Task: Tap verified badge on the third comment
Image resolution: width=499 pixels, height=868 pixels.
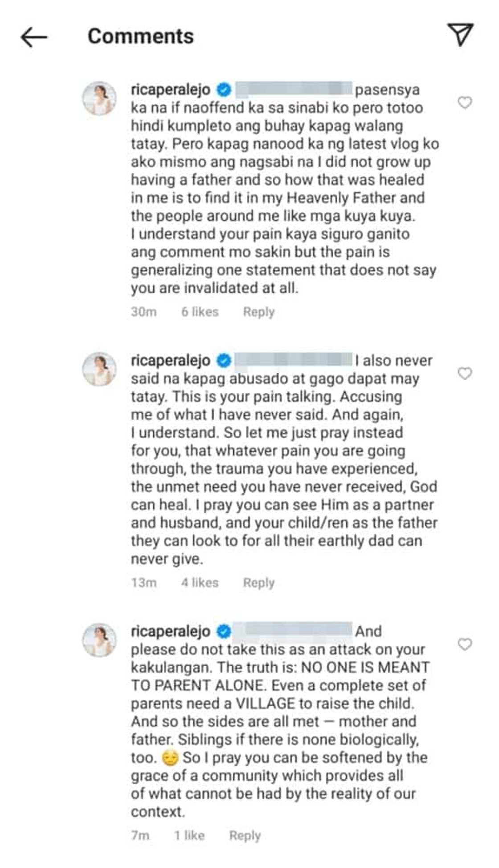Action: [x=224, y=632]
